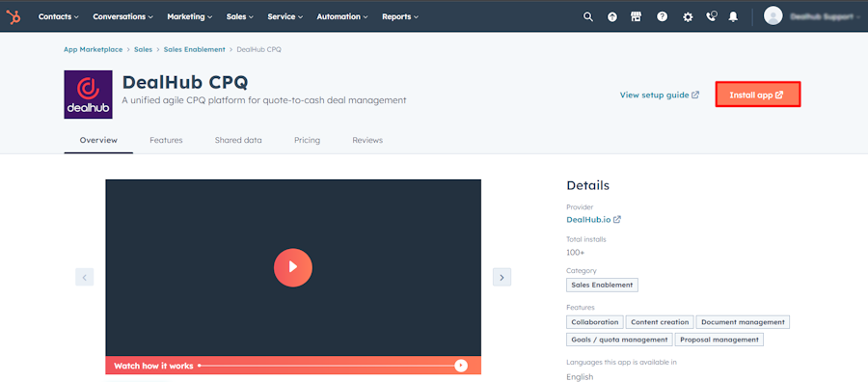Screen dimensions: 868x382
Task: Click the DealHub CPQ title text
Action: (x=185, y=82)
